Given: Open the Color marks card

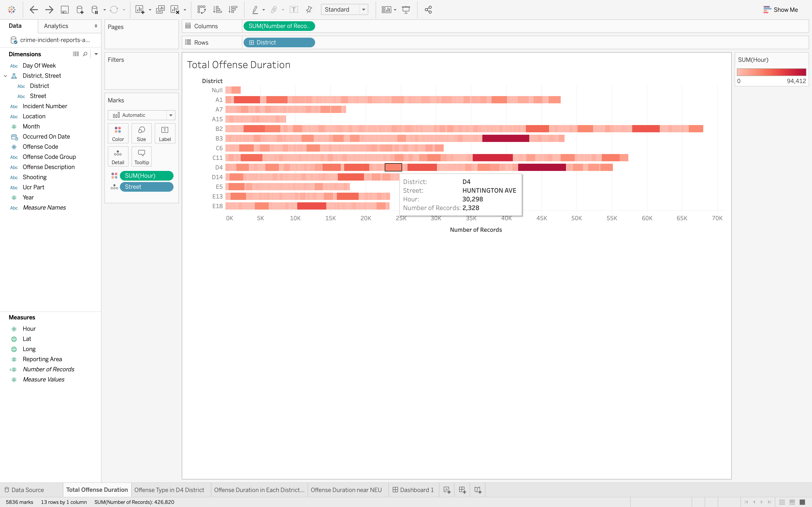Looking at the screenshot, I should pyautogui.click(x=118, y=133).
